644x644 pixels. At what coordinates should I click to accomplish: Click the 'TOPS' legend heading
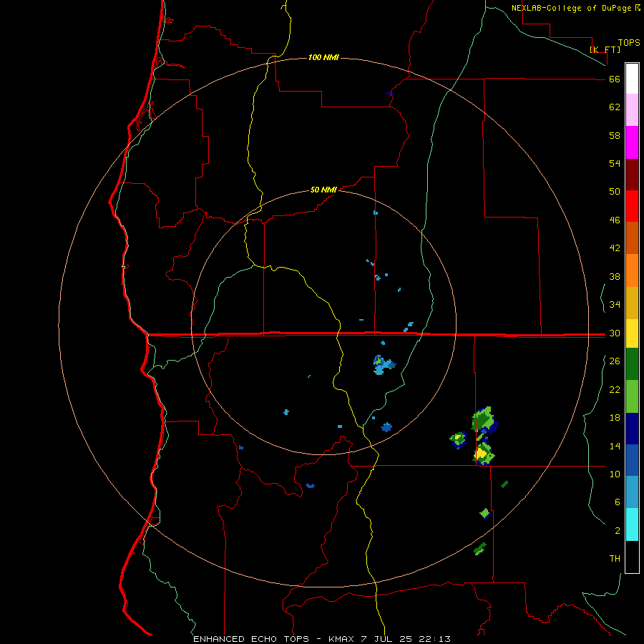click(629, 42)
